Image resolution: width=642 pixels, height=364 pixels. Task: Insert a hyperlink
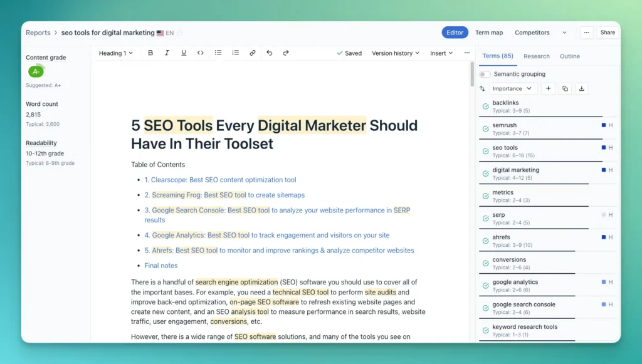pyautogui.click(x=252, y=53)
